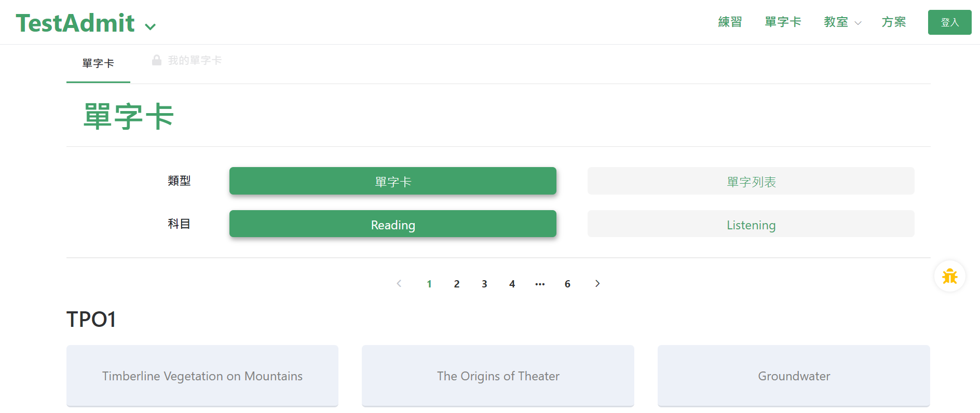Open the 教室 dropdown menu
980x413 pixels.
point(842,22)
